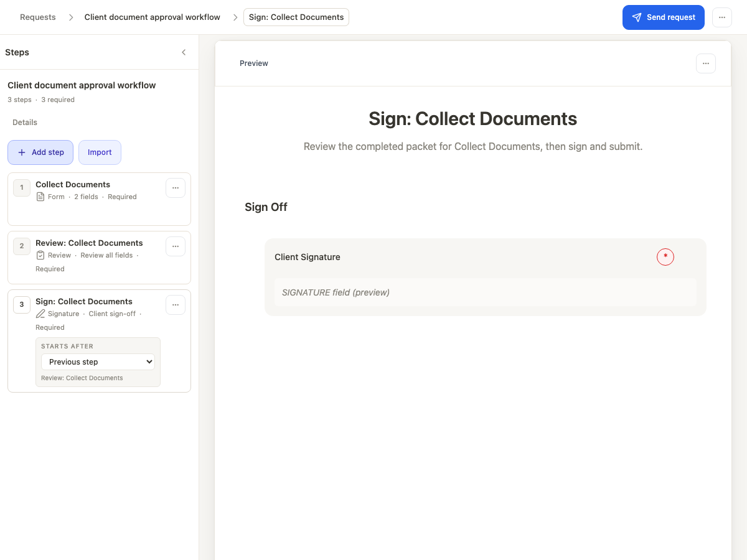The width and height of the screenshot is (747, 560).
Task: Click the Steps panel heading
Action: [17, 52]
